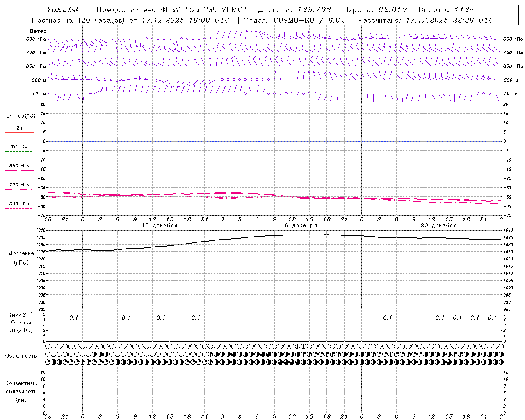The height and width of the screenshot is (420, 525).
Task: Click the Тем-ра(°C) temperature panel label
Action: click(x=19, y=116)
